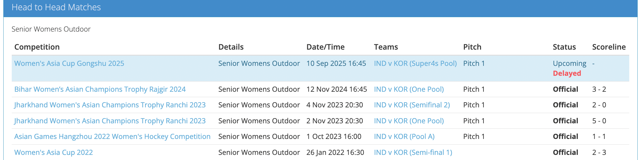This screenshot has width=644, height=160.
Task: Click the Date/Time column header
Action: [x=325, y=47]
